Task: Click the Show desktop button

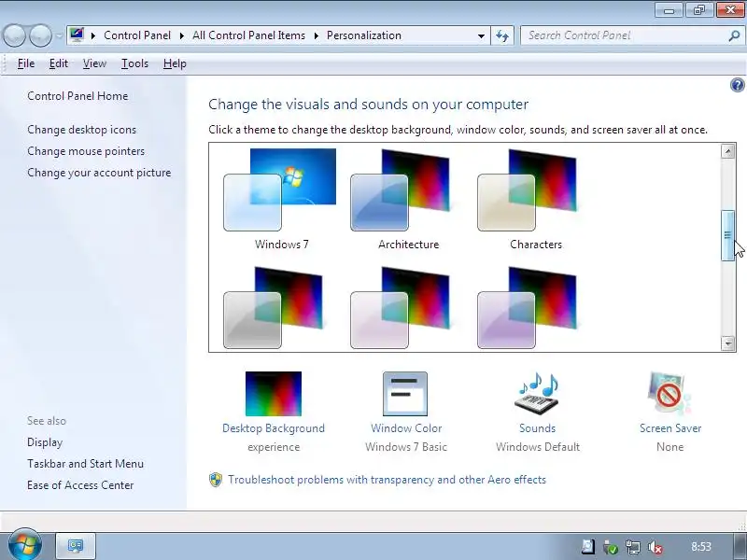Action: pyautogui.click(x=740, y=546)
